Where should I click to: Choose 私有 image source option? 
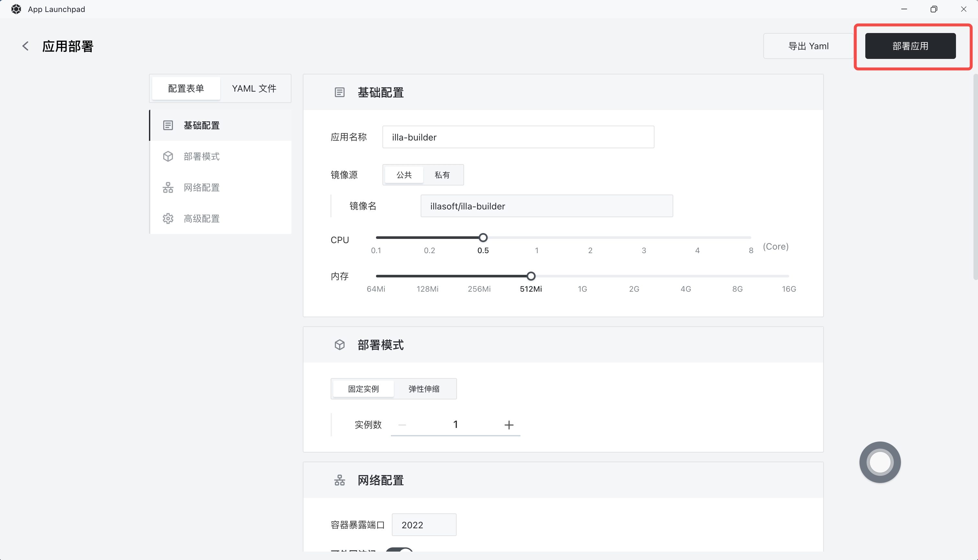[442, 175]
